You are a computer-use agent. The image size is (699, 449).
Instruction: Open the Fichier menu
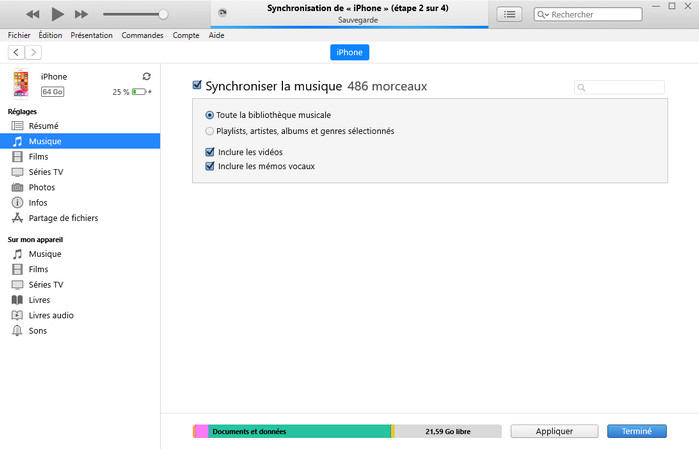point(19,35)
